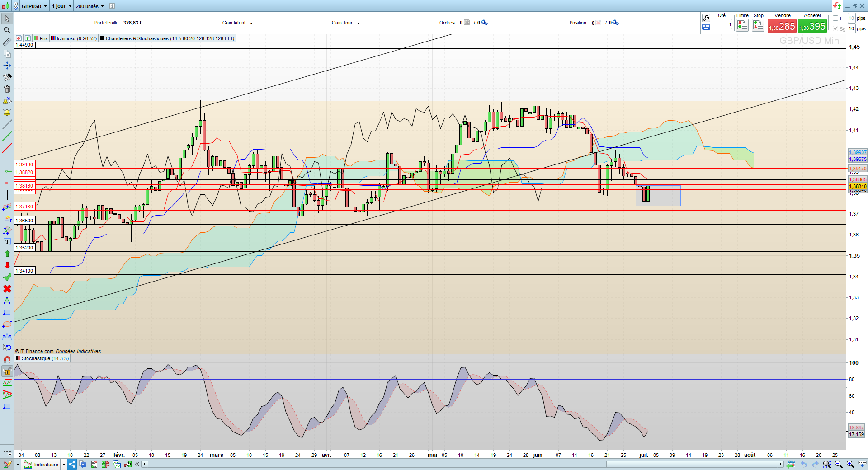Collapse the bottom toolbar with double chevron

(x=137, y=464)
